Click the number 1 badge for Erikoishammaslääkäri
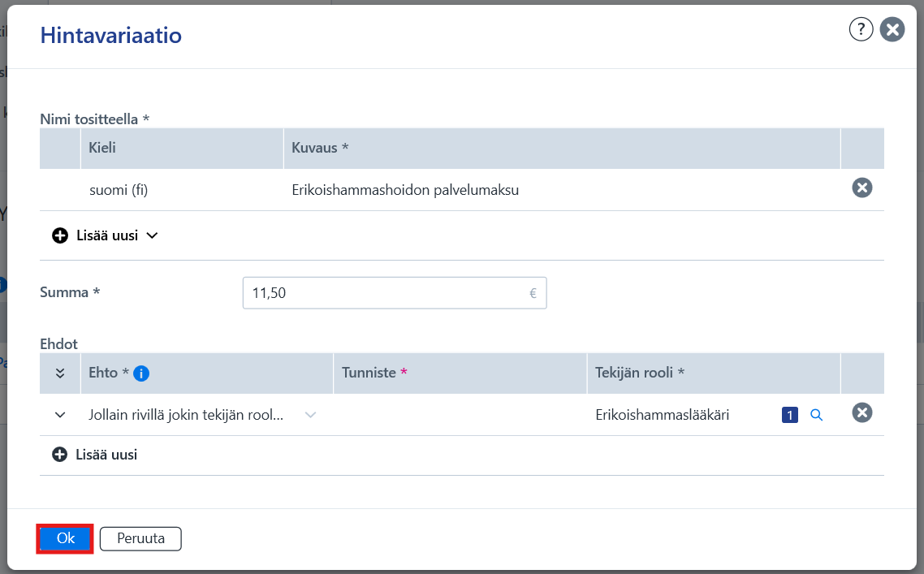 coord(790,415)
